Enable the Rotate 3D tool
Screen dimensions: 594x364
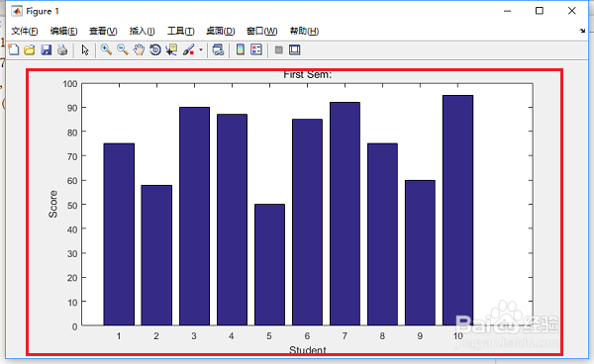tap(155, 49)
